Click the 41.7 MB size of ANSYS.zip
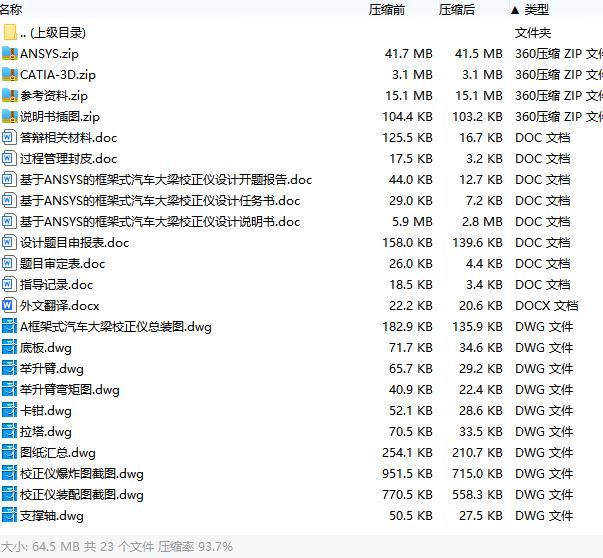This screenshot has width=603, height=558. (x=409, y=54)
